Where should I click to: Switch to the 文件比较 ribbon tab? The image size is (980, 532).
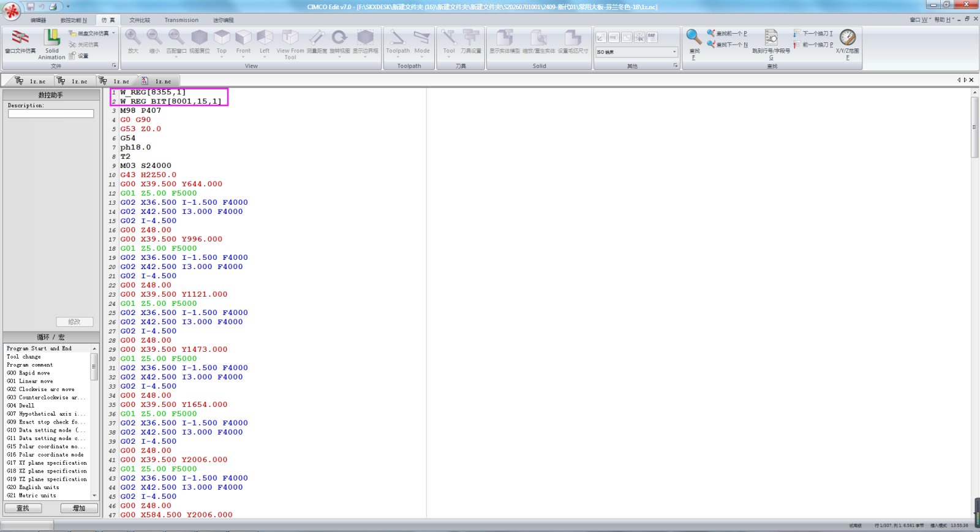140,20
